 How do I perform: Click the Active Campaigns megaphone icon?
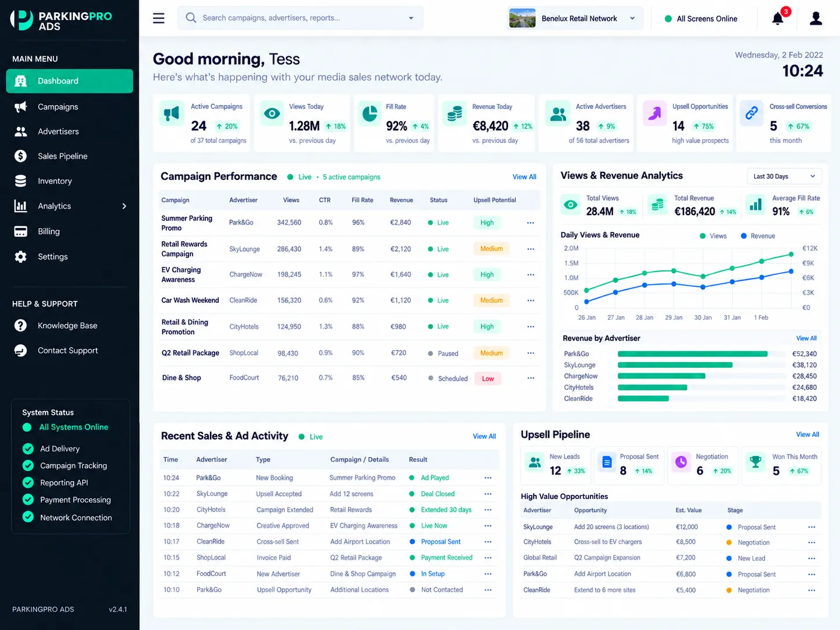tap(171, 114)
